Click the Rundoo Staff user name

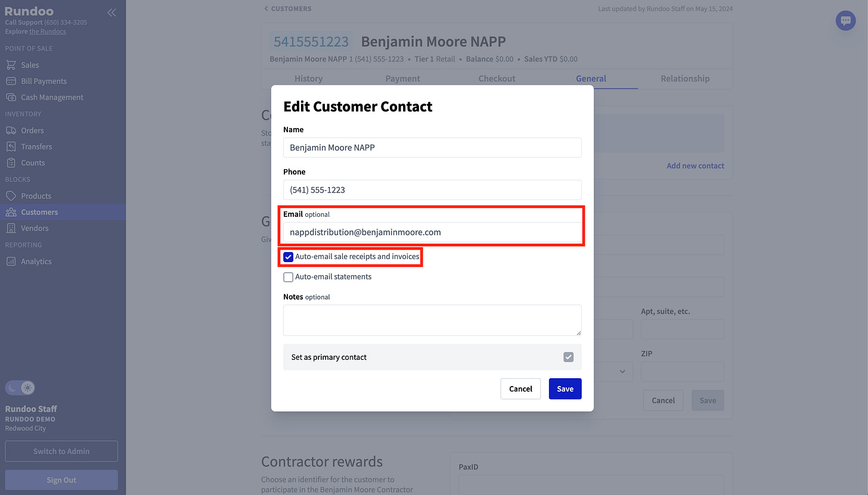tap(31, 409)
